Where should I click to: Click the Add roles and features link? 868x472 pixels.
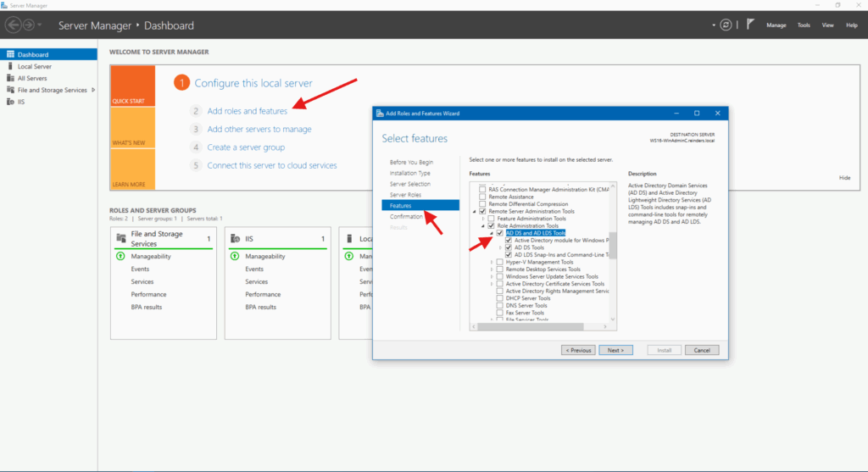(x=248, y=111)
